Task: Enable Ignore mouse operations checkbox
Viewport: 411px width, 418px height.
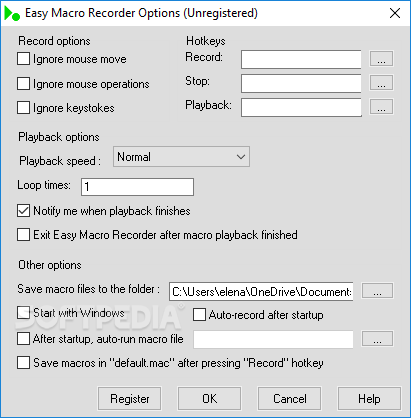Action: coord(23,84)
